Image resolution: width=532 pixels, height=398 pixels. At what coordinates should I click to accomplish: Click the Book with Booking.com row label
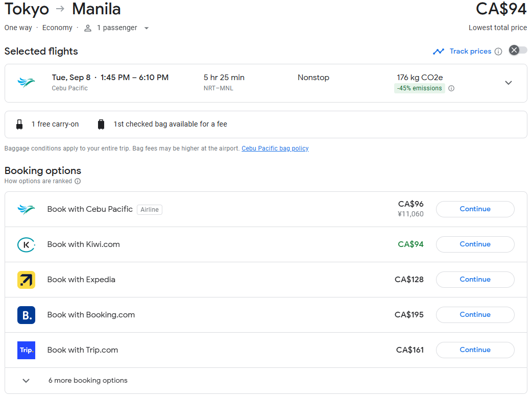pyautogui.click(x=91, y=315)
